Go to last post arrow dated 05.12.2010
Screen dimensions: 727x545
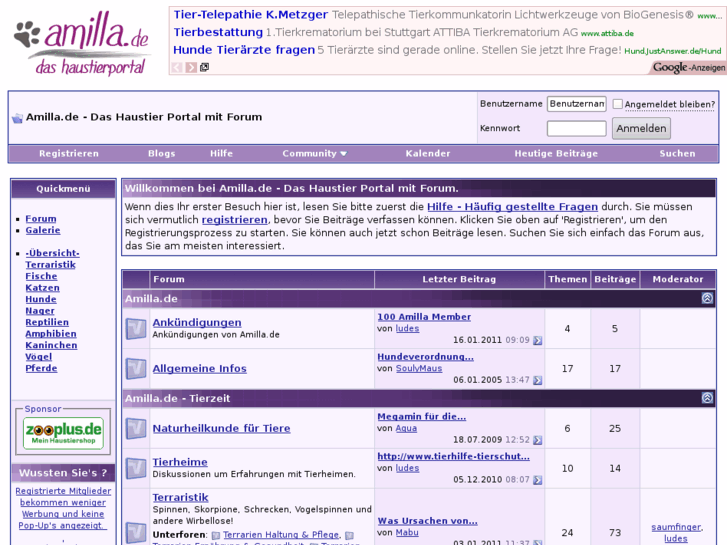coord(537,480)
